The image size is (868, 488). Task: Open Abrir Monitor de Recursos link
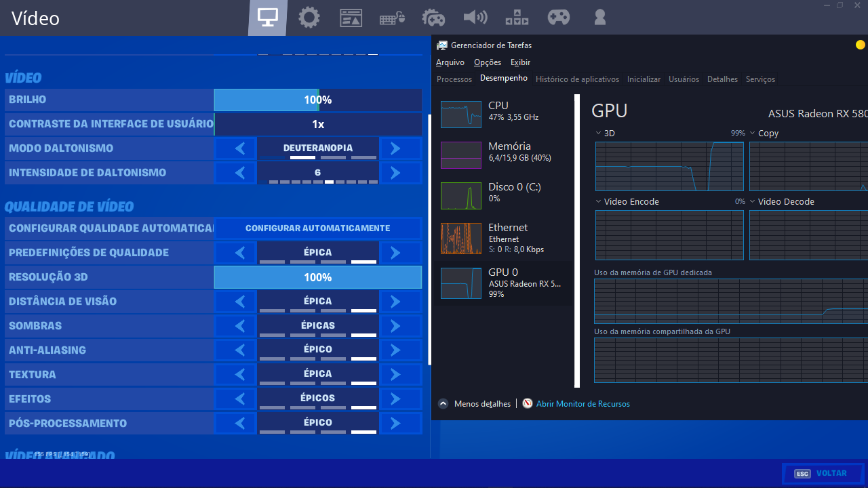583,404
